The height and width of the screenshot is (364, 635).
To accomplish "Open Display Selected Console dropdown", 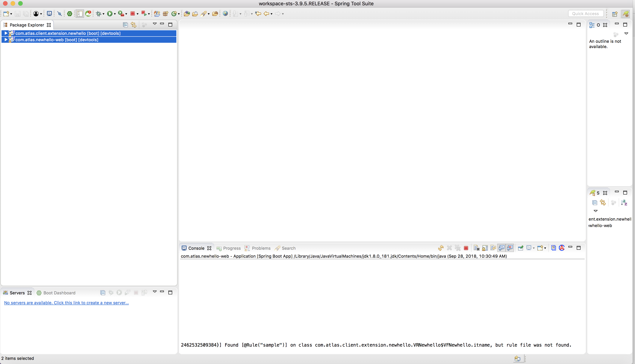I will coord(534,248).
